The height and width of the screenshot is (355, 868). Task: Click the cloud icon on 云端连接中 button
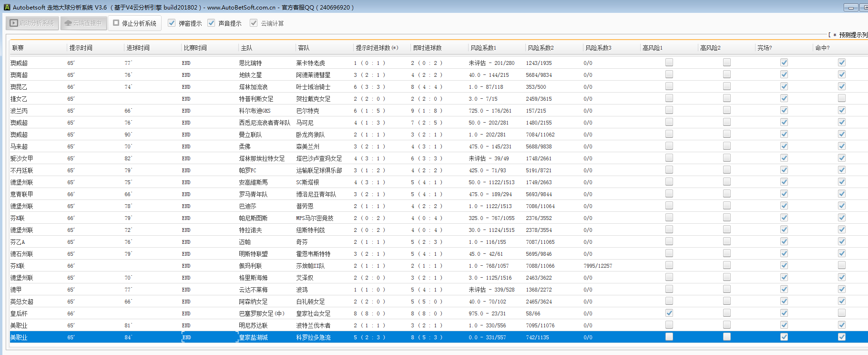pos(68,23)
